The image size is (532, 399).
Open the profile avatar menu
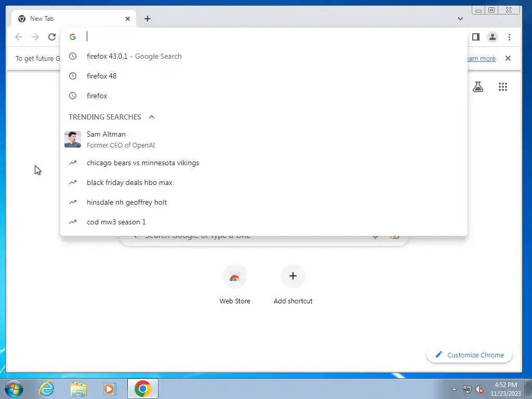[x=493, y=37]
